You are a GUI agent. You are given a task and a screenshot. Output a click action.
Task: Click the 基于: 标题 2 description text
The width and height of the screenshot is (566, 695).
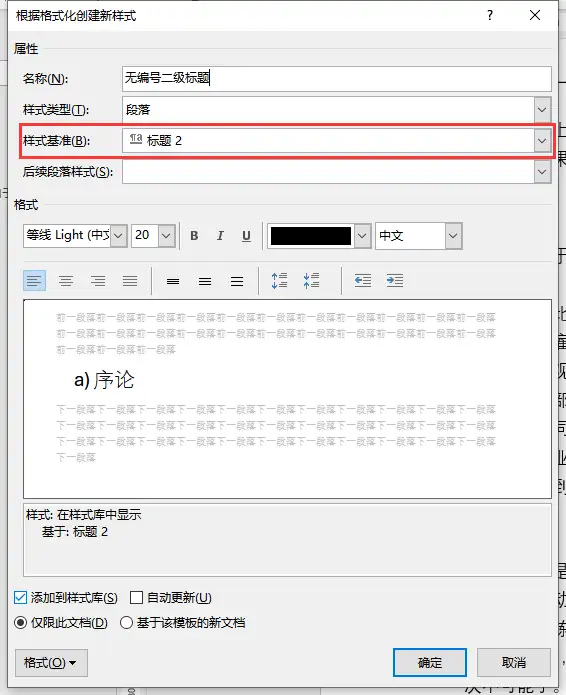74,532
